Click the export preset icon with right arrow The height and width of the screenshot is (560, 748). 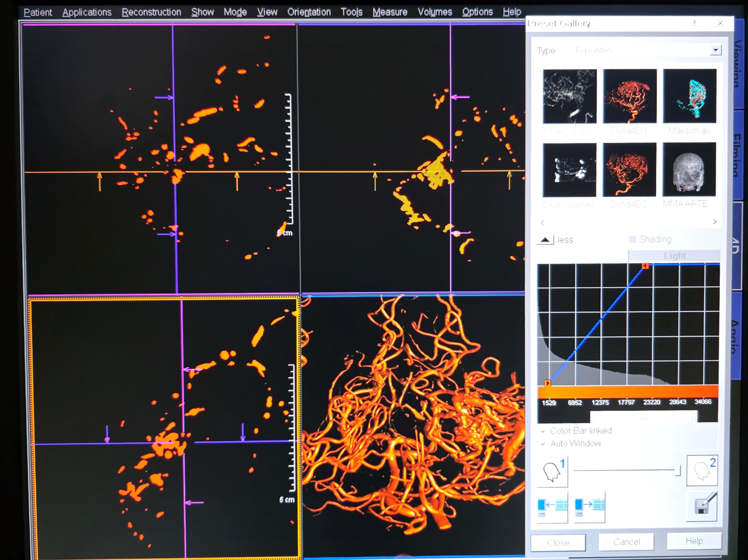[x=589, y=507]
